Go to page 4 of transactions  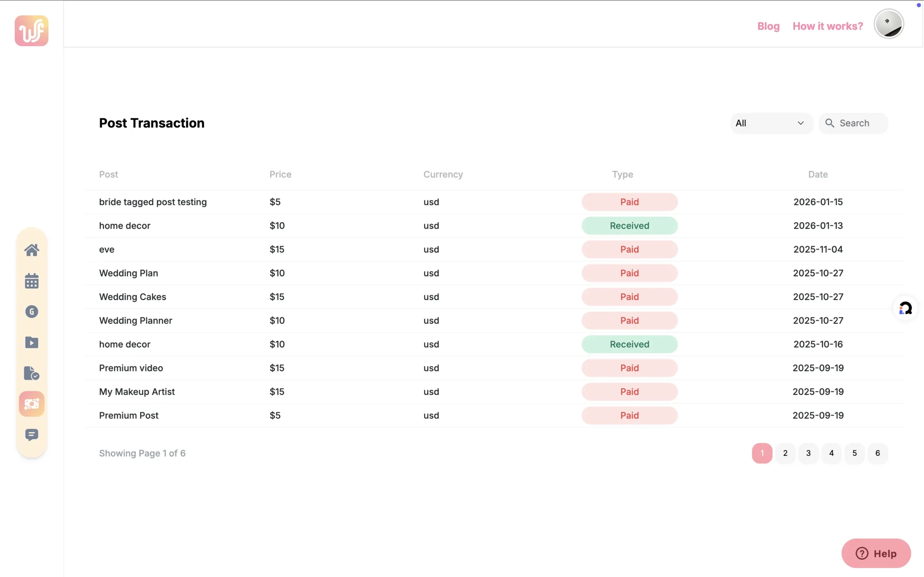point(831,453)
